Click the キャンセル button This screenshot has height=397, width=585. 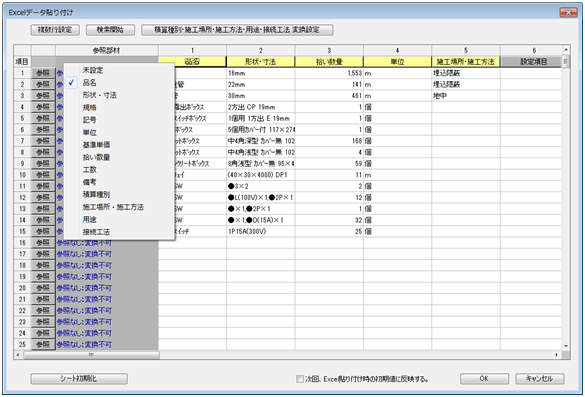pos(539,379)
